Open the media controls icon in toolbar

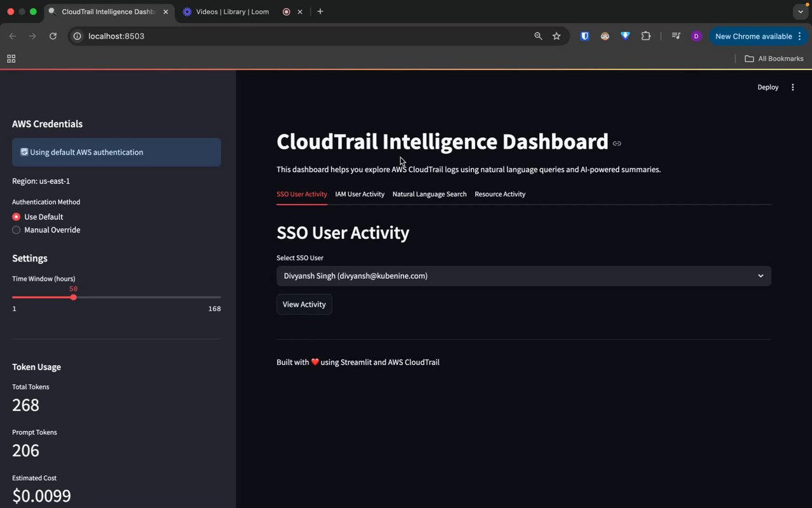[x=676, y=36]
